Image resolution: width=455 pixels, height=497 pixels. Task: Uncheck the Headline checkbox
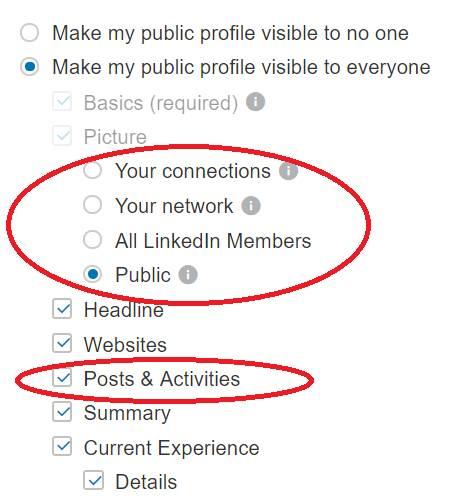point(62,309)
